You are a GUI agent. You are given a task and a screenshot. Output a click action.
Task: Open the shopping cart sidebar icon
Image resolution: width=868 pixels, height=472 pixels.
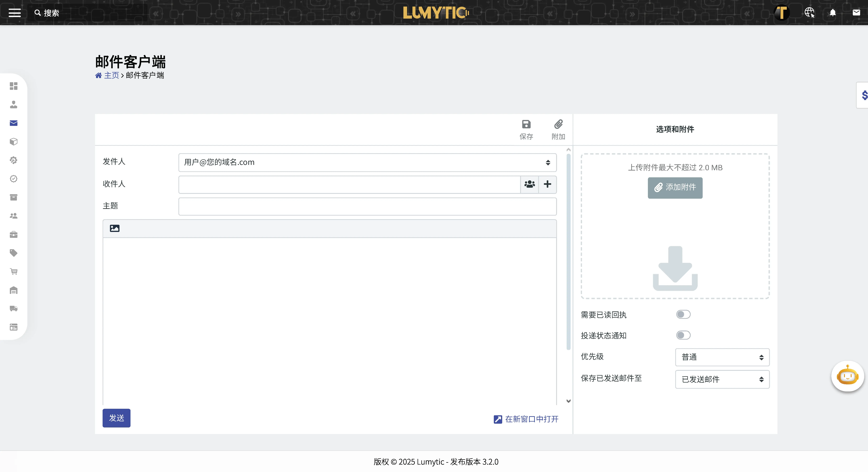[13, 271]
